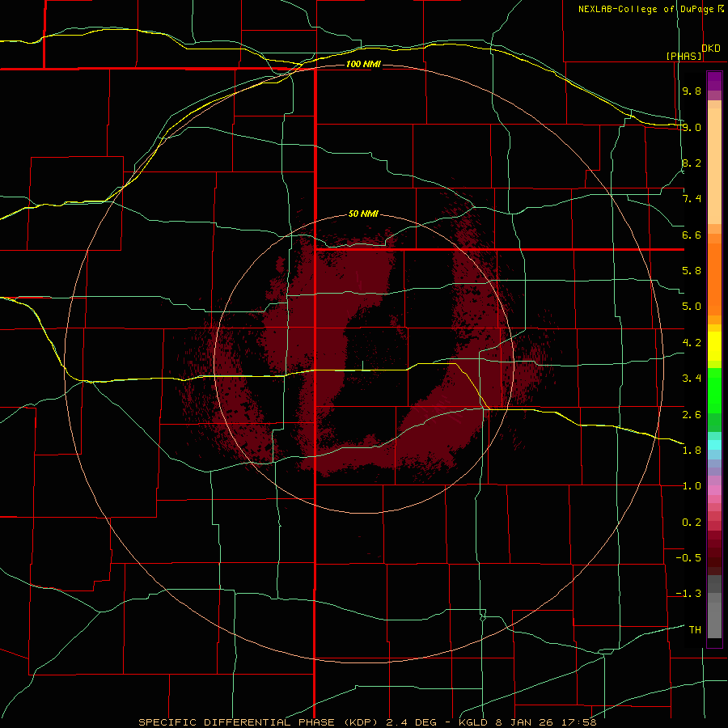Click the 1.8 value on the color scale
The width and height of the screenshot is (728, 728).
(692, 451)
